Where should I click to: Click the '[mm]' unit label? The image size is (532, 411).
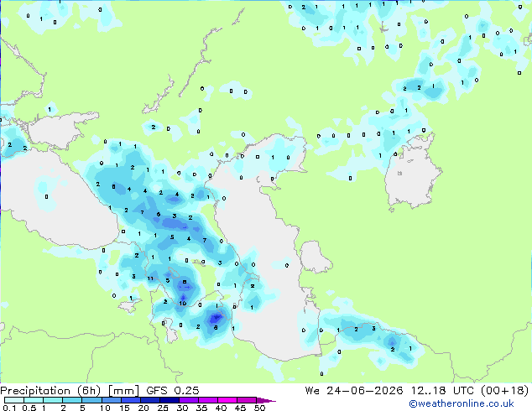tap(123, 391)
